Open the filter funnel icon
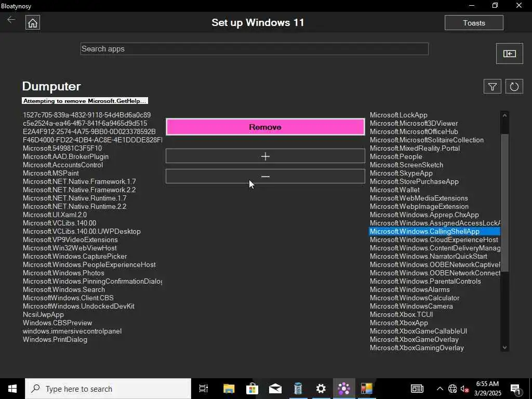This screenshot has width=532, height=399. click(x=493, y=87)
